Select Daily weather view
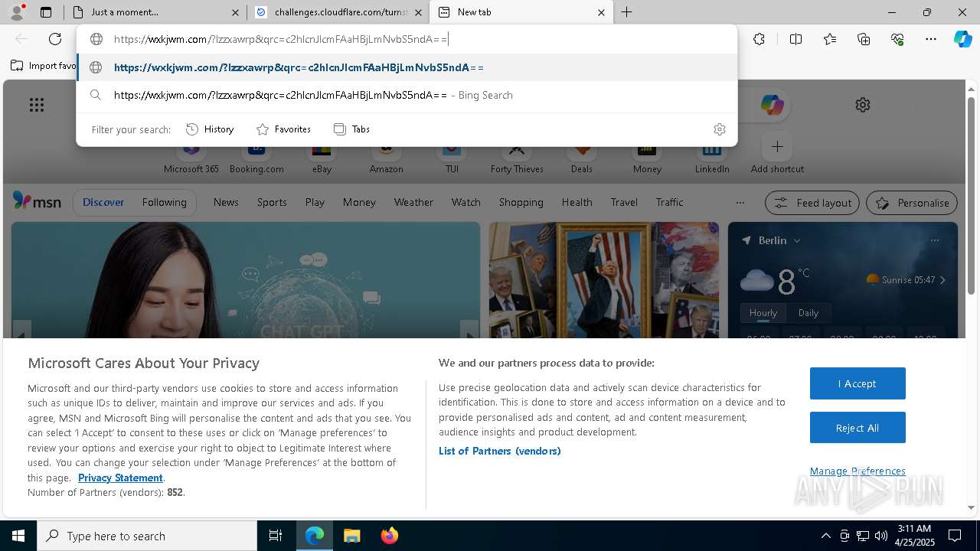 point(808,313)
